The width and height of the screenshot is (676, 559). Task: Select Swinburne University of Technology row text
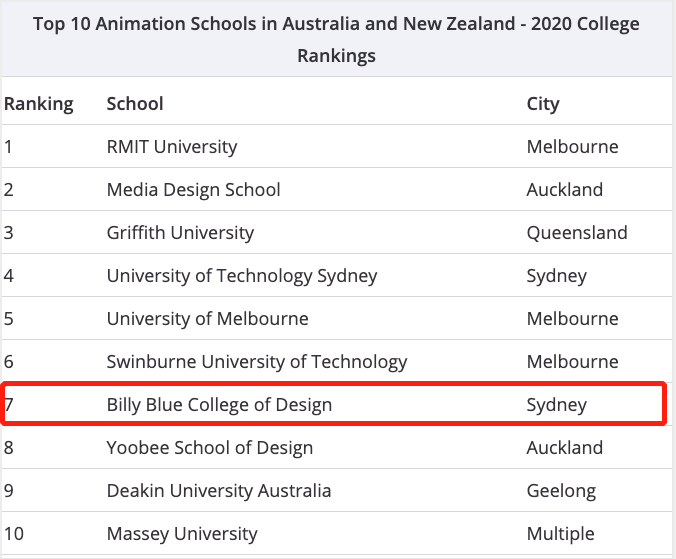coord(257,362)
